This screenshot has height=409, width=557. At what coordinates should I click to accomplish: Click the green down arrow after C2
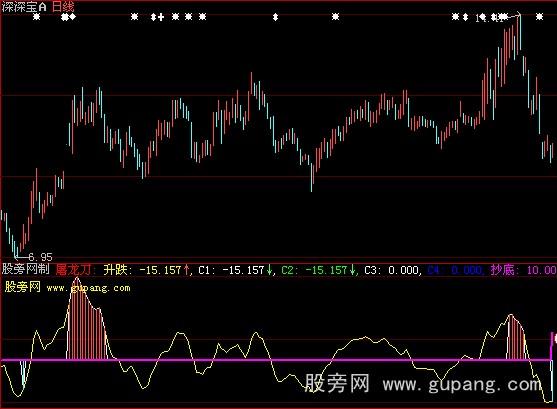pyautogui.click(x=352, y=270)
